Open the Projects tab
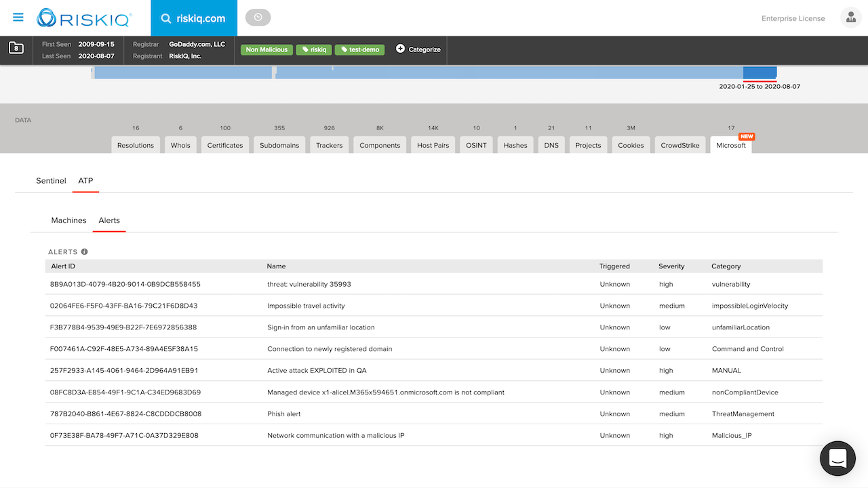This screenshot has width=868, height=488. [x=588, y=145]
